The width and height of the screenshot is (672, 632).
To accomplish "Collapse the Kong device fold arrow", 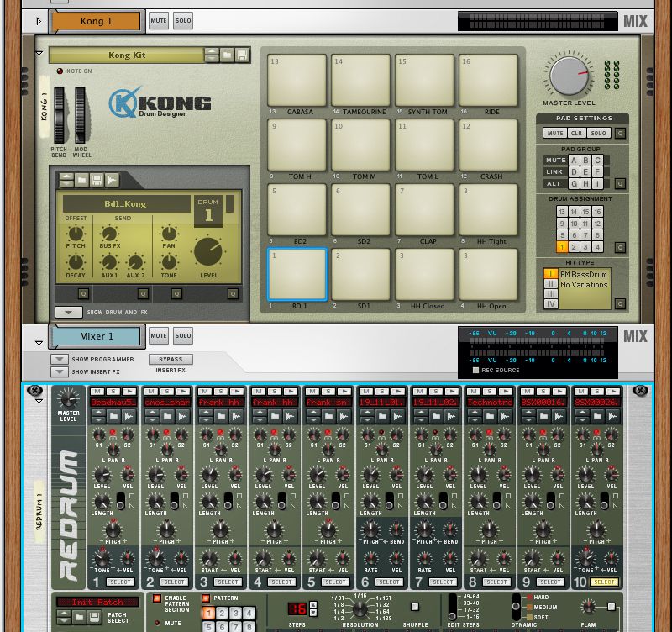I will point(39,54).
